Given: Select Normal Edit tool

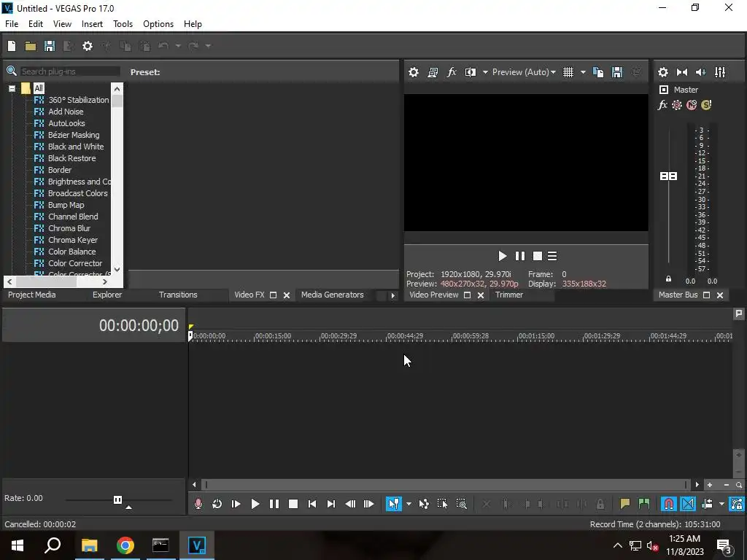Looking at the screenshot, I should (393, 504).
